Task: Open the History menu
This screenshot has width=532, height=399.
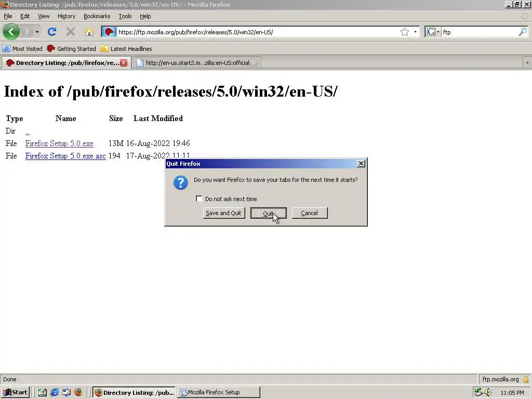Action: pos(66,16)
